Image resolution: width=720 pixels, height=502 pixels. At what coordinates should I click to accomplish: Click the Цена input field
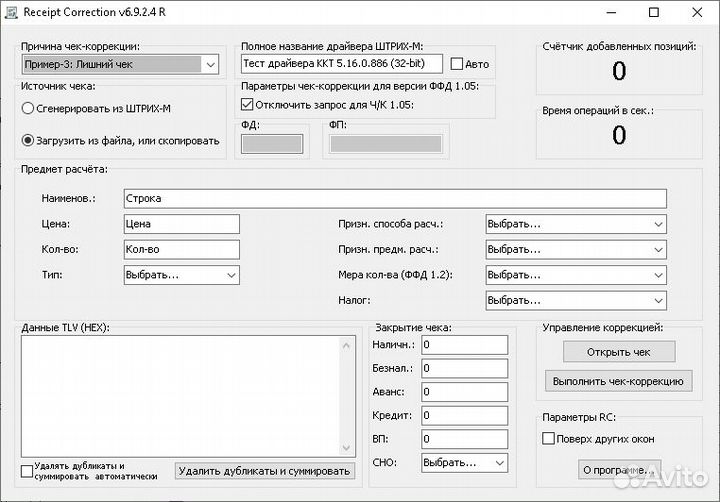click(181, 224)
